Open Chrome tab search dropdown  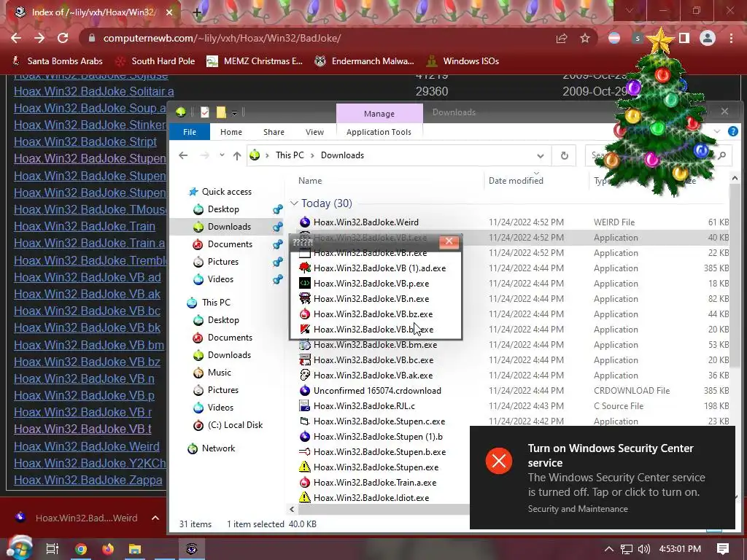[630, 10]
